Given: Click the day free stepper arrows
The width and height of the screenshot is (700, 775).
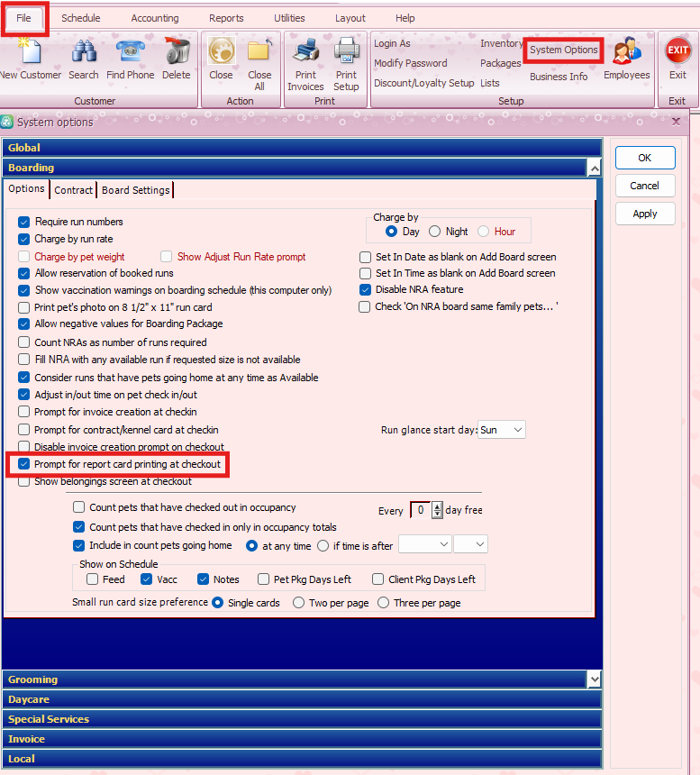Looking at the screenshot, I should click(x=437, y=510).
